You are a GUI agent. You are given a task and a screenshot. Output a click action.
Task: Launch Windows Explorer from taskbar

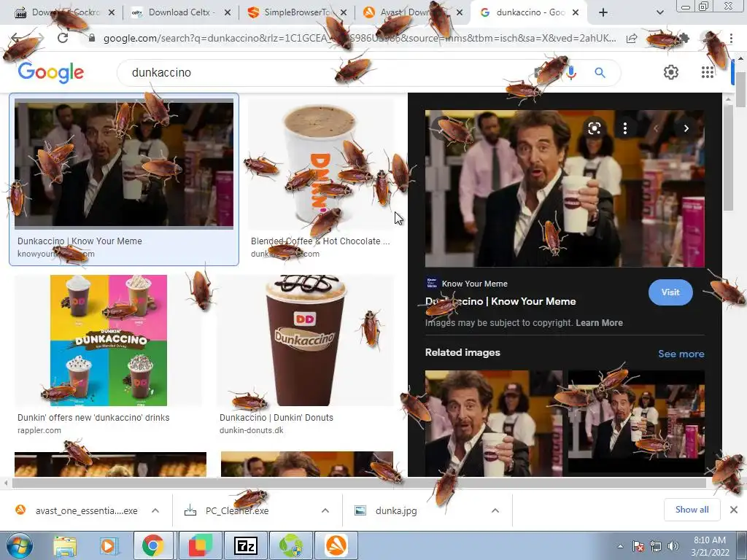65,545
